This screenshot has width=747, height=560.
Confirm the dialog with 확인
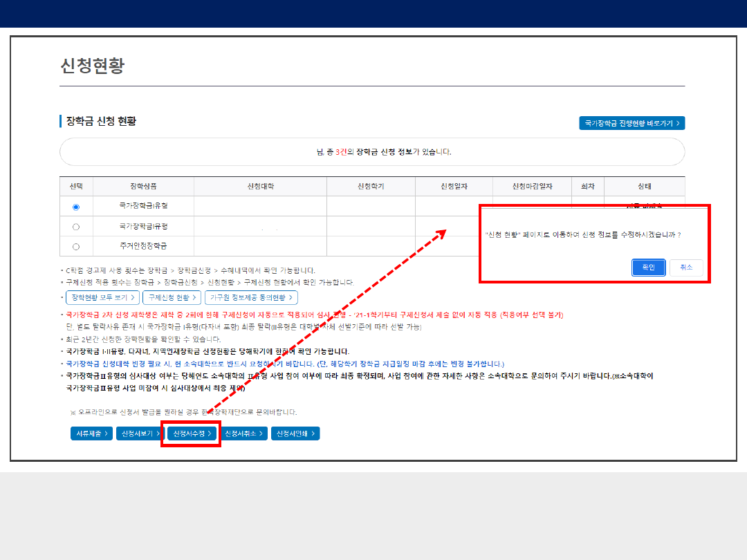648,268
